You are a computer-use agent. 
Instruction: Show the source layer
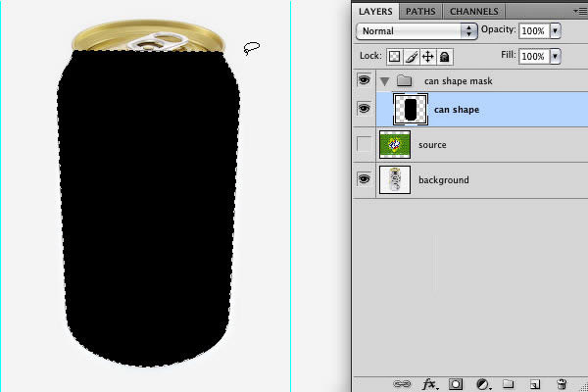(364, 144)
